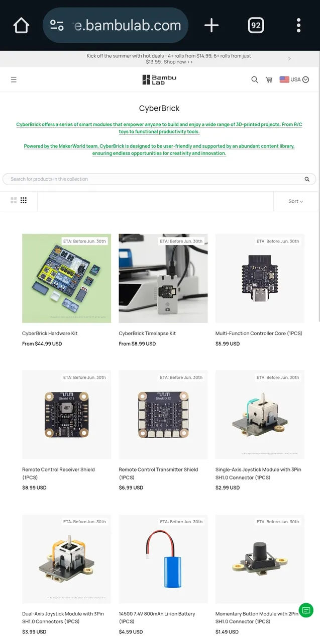Viewport: 320px width, 644px height.
Task: Click CyberBrick Timelapse Kit title
Action: pyautogui.click(x=147, y=333)
